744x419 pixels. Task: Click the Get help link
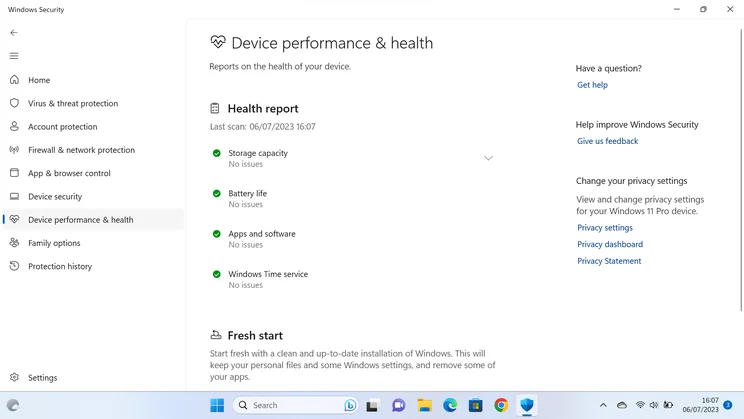592,84
